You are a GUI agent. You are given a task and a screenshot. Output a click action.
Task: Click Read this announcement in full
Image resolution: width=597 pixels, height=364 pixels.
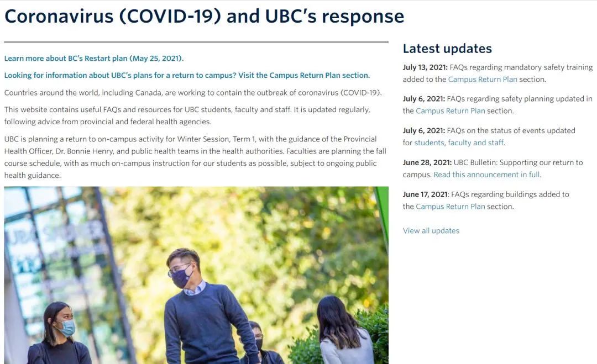tap(488, 175)
